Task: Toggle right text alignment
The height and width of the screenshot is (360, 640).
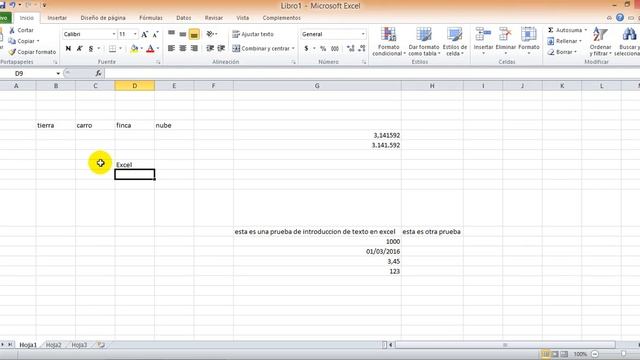Action: pyautogui.click(x=194, y=49)
